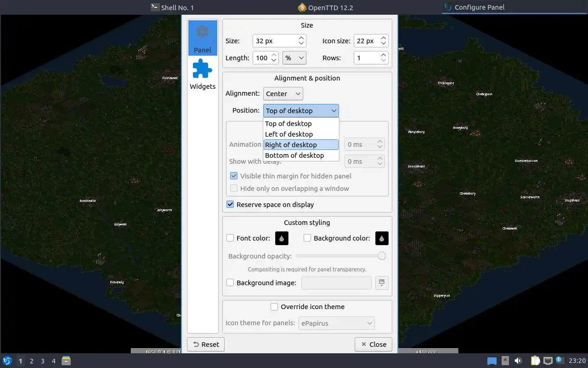The width and height of the screenshot is (588, 368).
Task: Open the clipboard manager tray icon
Action: 535,361
